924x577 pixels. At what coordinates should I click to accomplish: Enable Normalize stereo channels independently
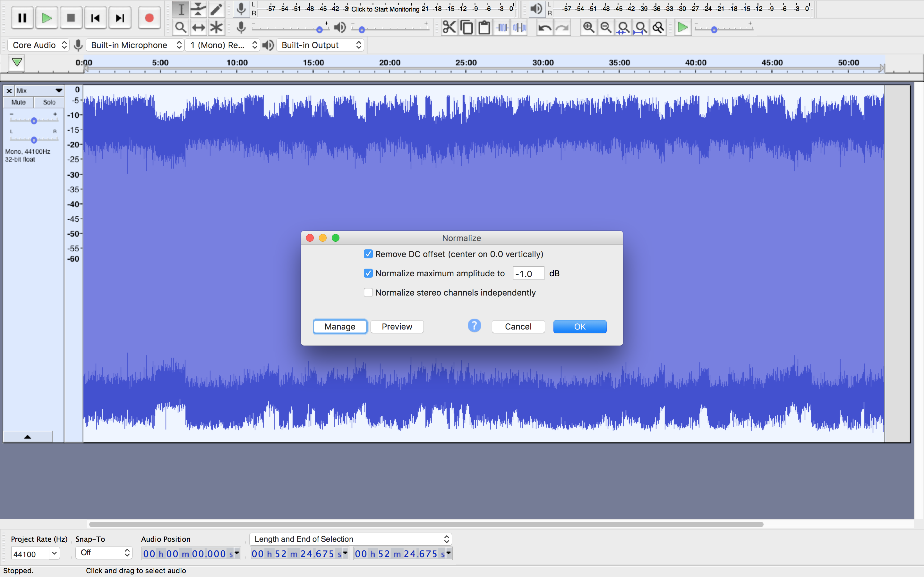pos(368,292)
